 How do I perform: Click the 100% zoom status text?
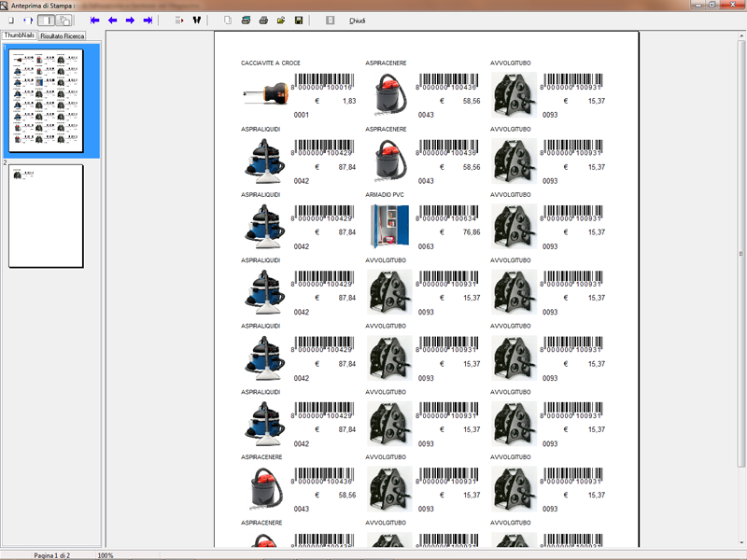[106, 555]
